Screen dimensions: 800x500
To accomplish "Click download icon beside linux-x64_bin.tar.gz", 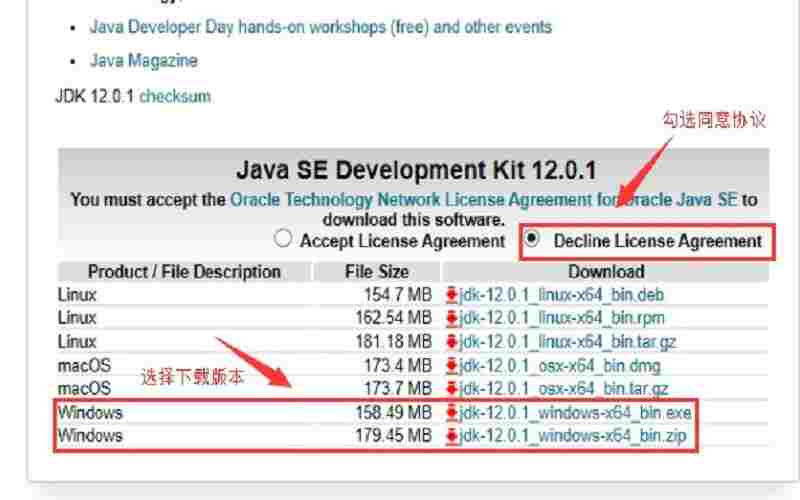I will coord(452,342).
